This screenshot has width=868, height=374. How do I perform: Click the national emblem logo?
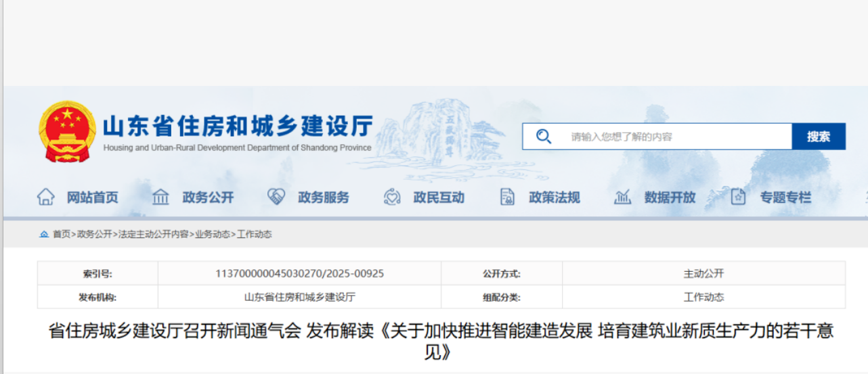[x=67, y=131]
